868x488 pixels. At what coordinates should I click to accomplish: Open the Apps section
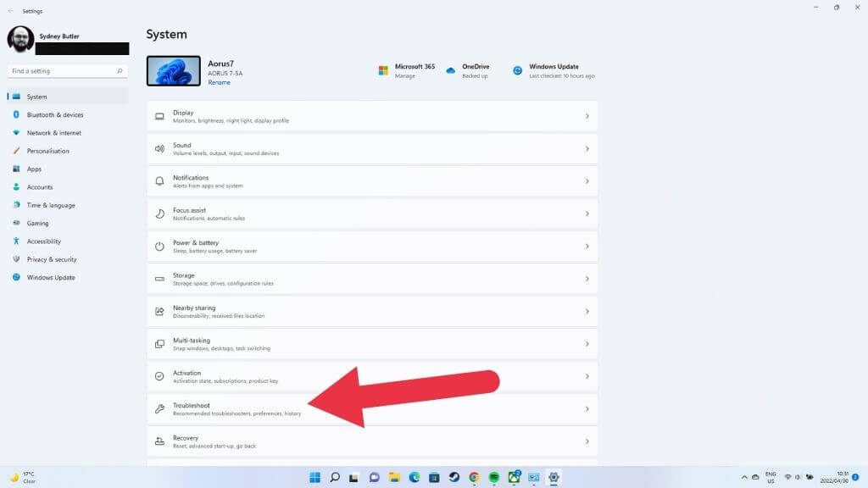[68, 169]
